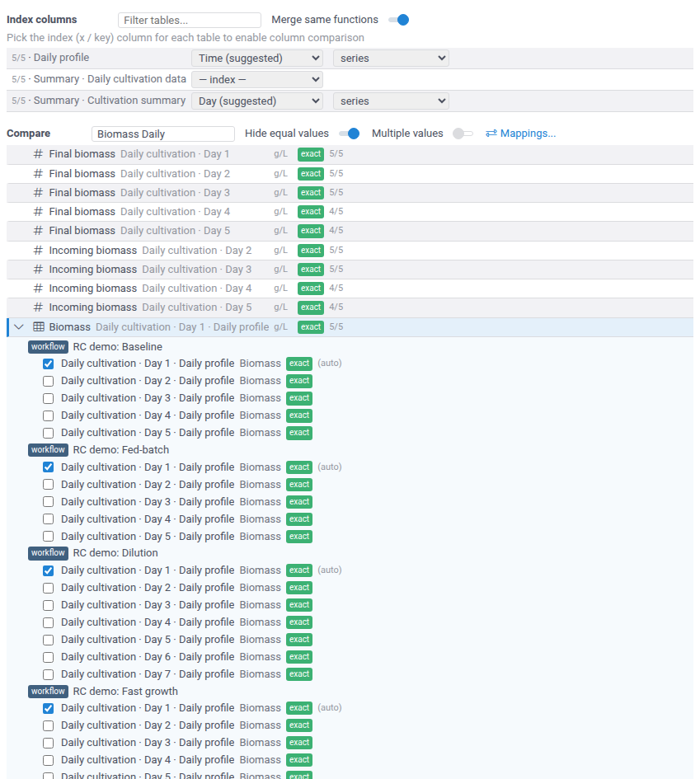Click the workflow badge for RC demo: Fed-batch
700x779 pixels.
(x=48, y=449)
